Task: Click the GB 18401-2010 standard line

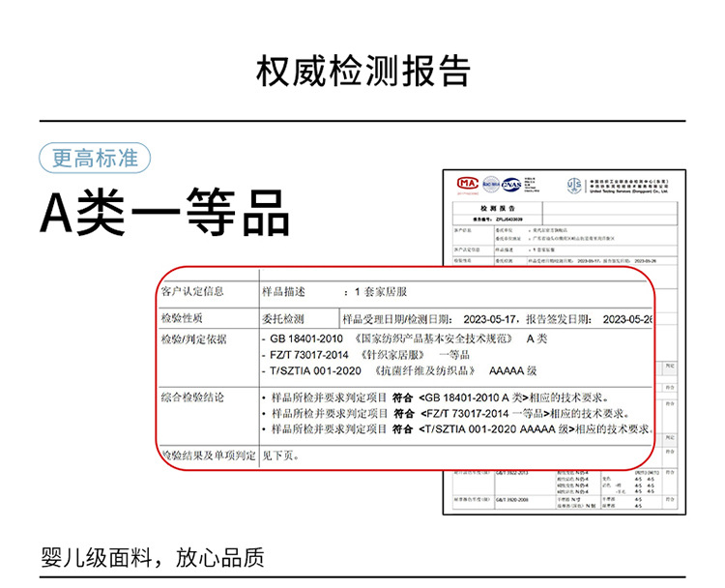Action: coord(405,338)
